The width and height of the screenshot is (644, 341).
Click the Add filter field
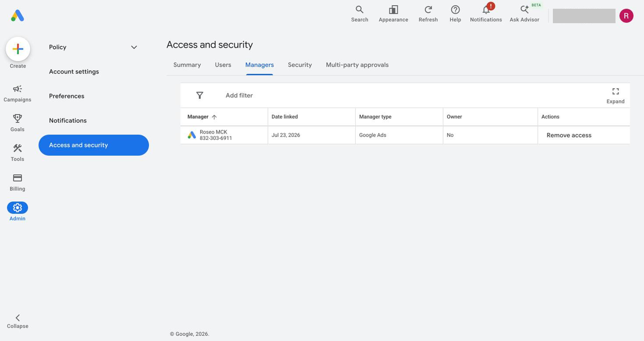[x=239, y=95]
